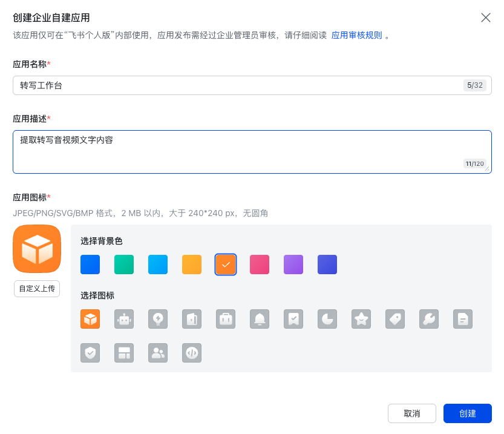Image resolution: width=504 pixels, height=434 pixels.
Task: Select the briefcase app icon
Action: click(x=226, y=319)
